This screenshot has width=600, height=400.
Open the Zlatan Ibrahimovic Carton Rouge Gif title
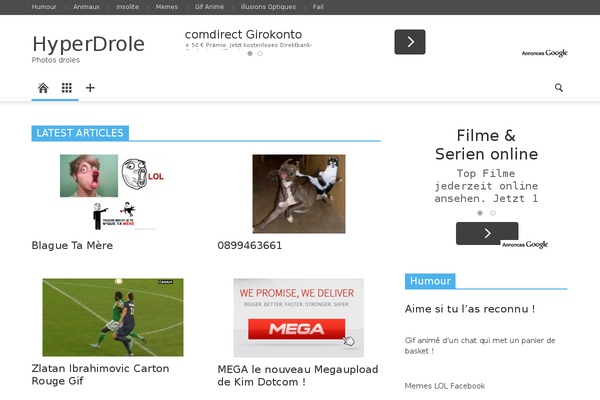coord(100,374)
